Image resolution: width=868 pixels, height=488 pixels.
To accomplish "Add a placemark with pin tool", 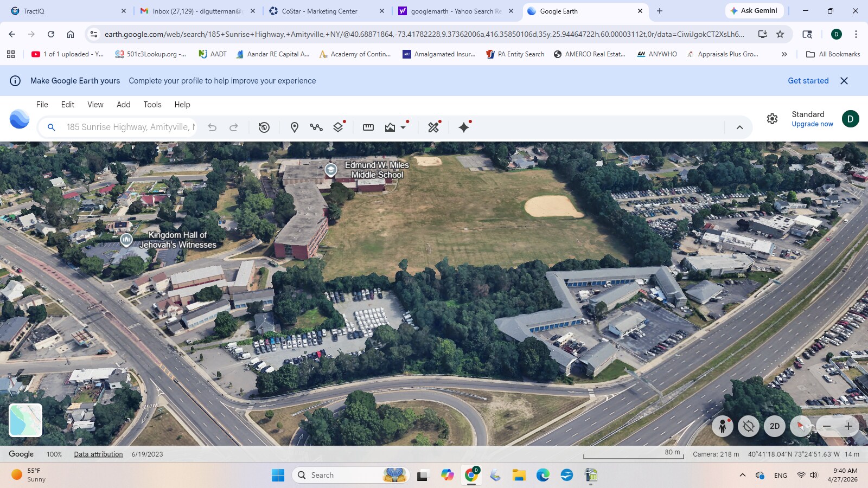I will (295, 127).
